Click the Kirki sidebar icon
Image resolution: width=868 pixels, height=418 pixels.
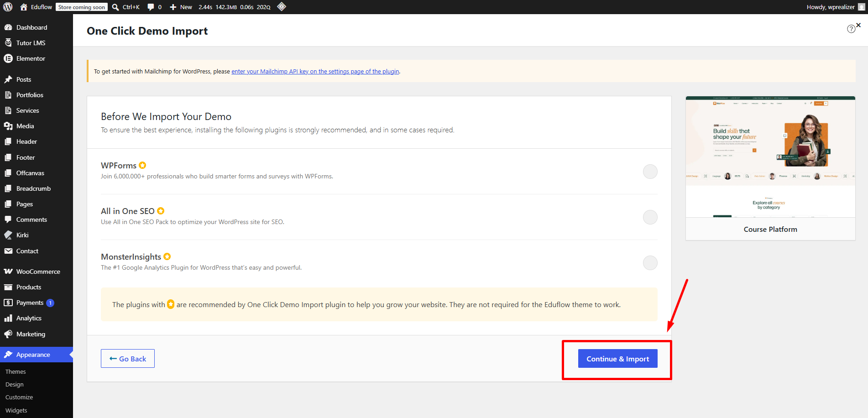tap(8, 235)
